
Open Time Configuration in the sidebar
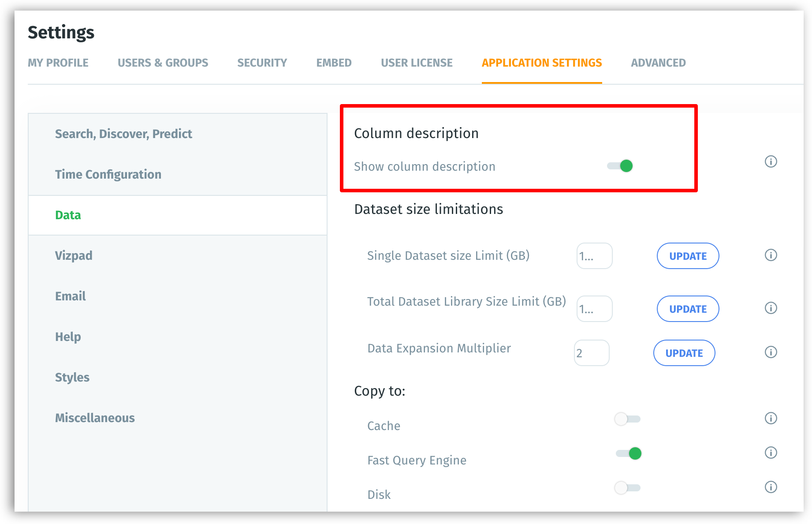pyautogui.click(x=108, y=174)
